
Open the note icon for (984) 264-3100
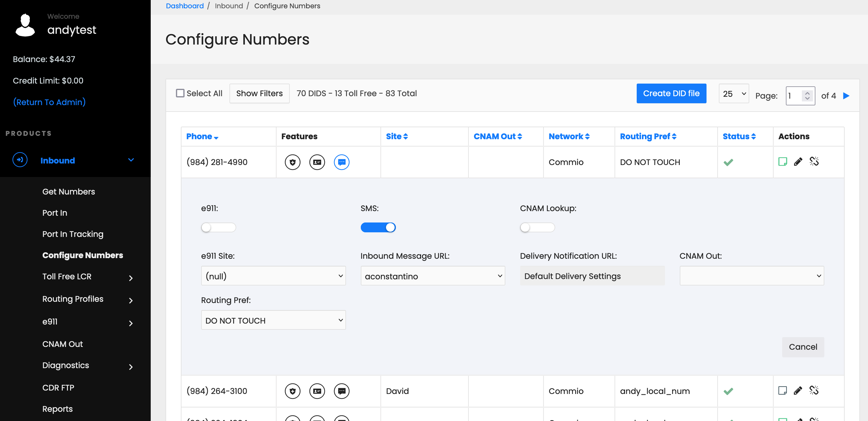782,390
